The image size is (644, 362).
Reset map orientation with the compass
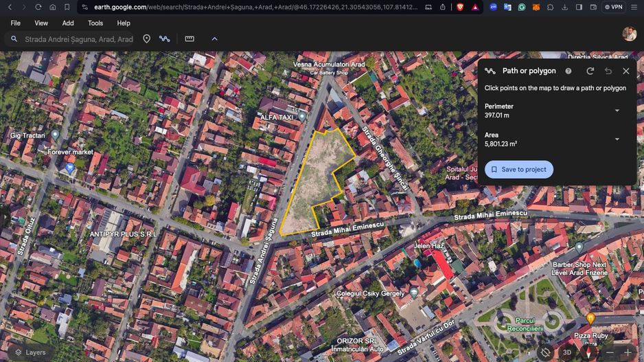tap(588, 352)
